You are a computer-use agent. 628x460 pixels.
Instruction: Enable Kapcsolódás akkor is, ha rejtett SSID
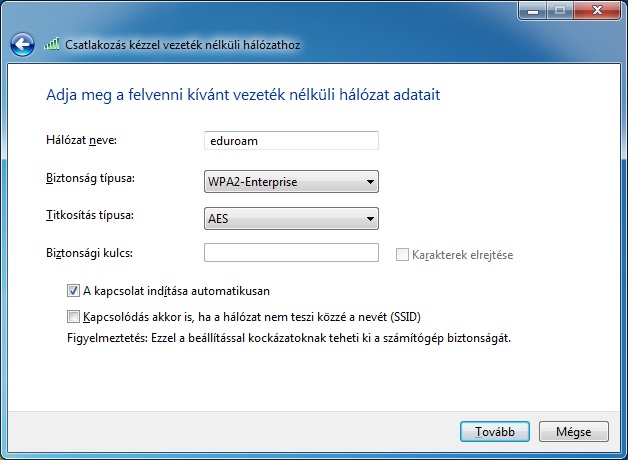pyautogui.click(x=73, y=317)
